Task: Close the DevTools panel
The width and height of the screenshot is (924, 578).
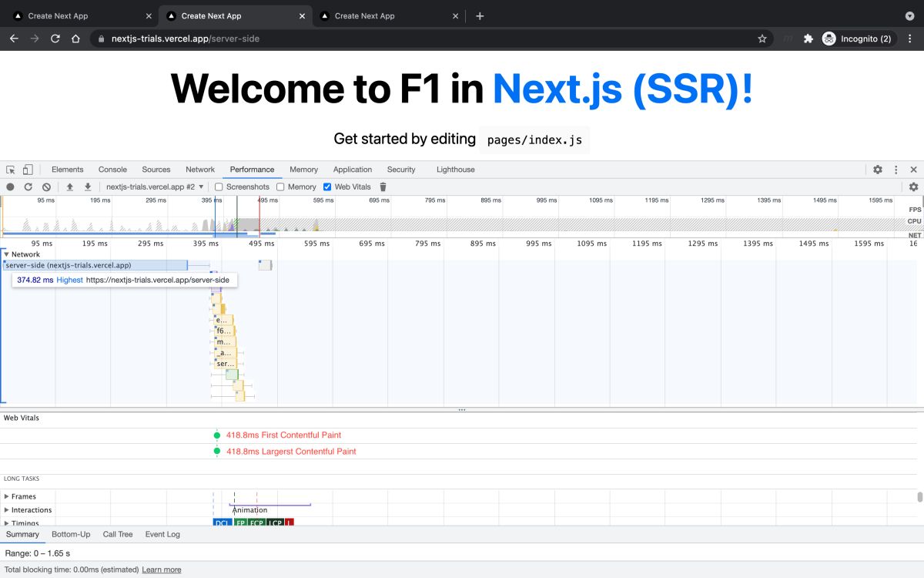Action: pyautogui.click(x=913, y=170)
